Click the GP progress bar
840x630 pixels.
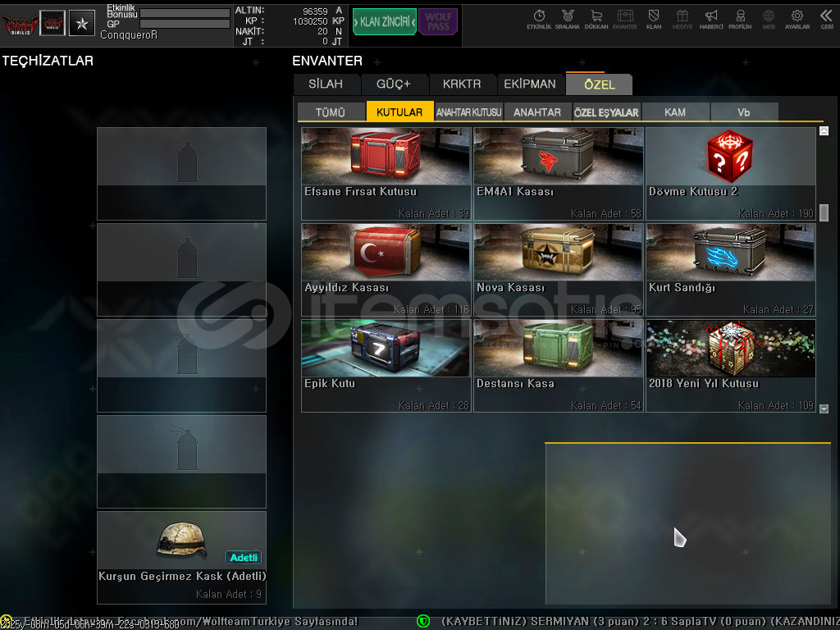point(185,24)
